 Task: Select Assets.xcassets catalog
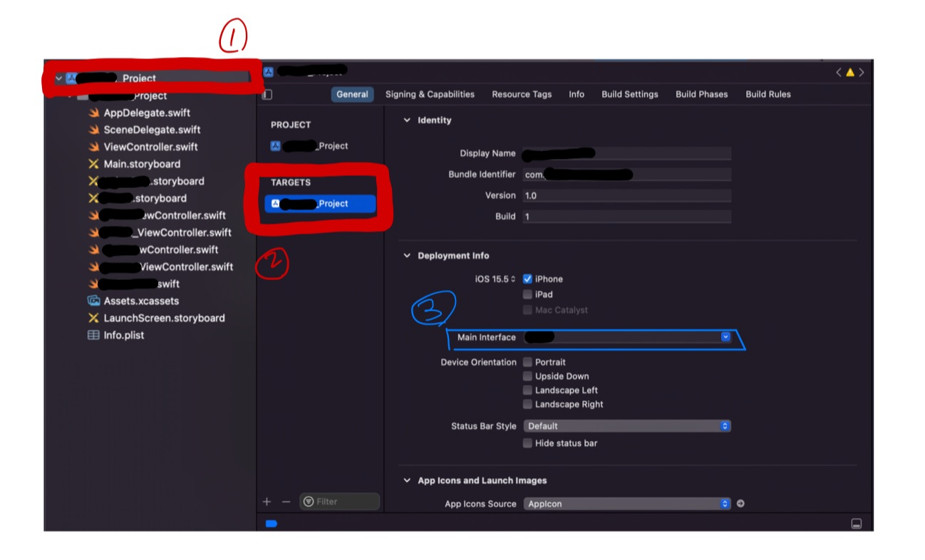pyautogui.click(x=141, y=301)
